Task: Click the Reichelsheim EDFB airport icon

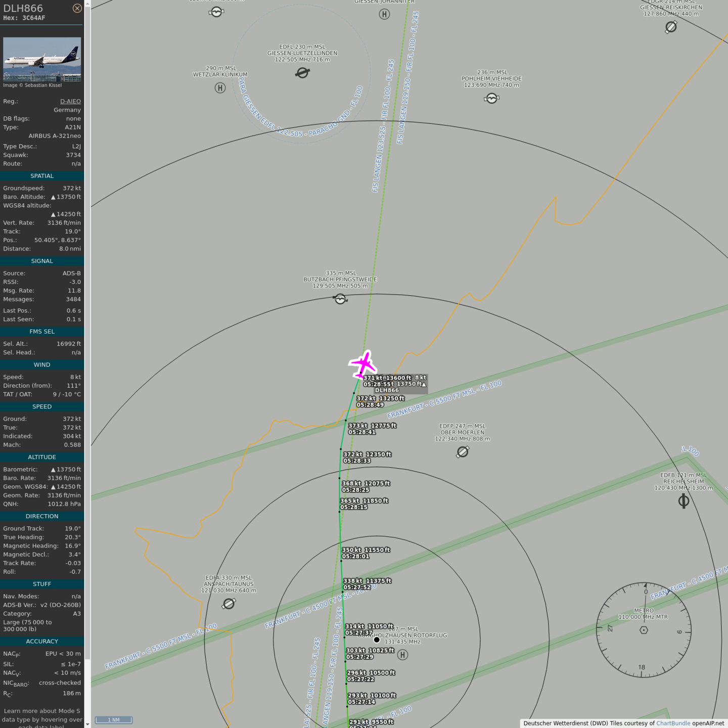Action: [684, 501]
